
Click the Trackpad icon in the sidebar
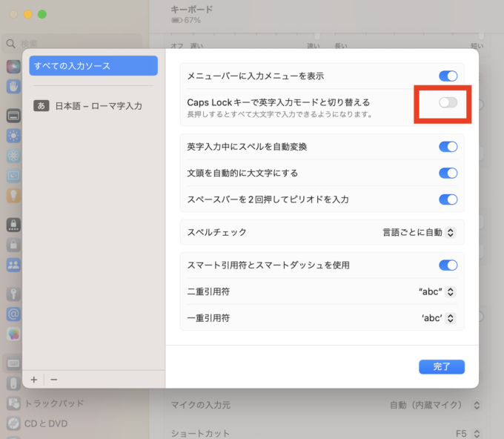(14, 404)
